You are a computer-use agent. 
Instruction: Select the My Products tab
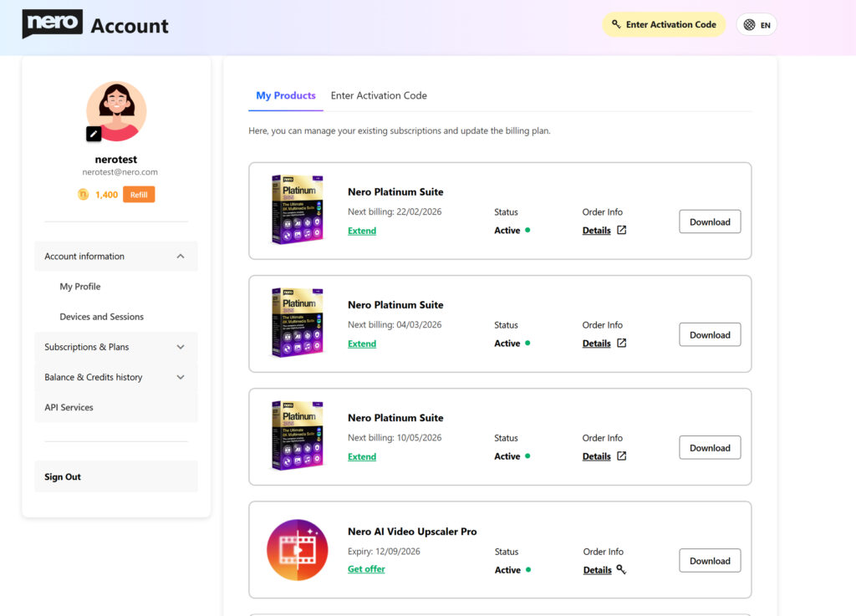285,95
